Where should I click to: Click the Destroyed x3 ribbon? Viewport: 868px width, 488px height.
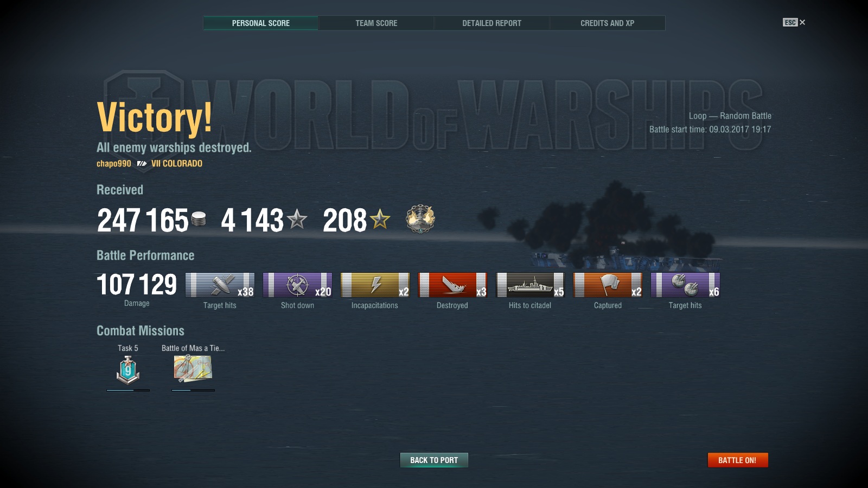pos(452,285)
